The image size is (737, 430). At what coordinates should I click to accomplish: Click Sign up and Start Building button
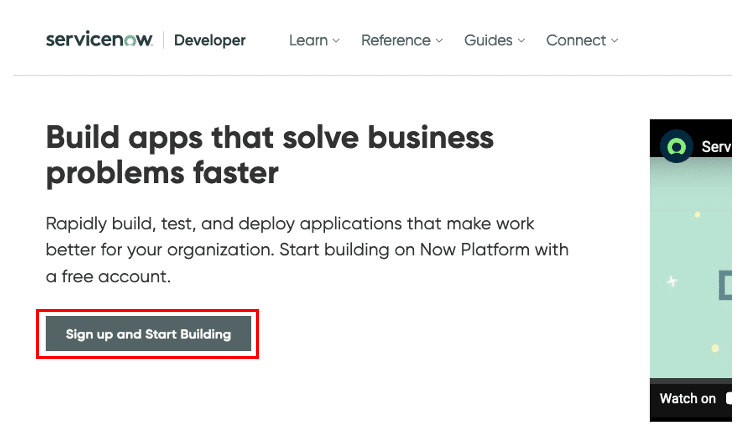(x=148, y=334)
